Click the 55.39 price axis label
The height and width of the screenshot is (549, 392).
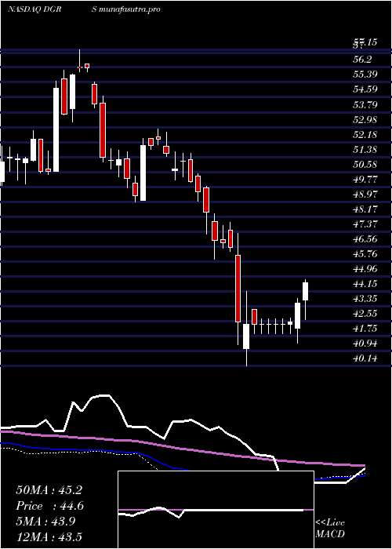(x=365, y=75)
